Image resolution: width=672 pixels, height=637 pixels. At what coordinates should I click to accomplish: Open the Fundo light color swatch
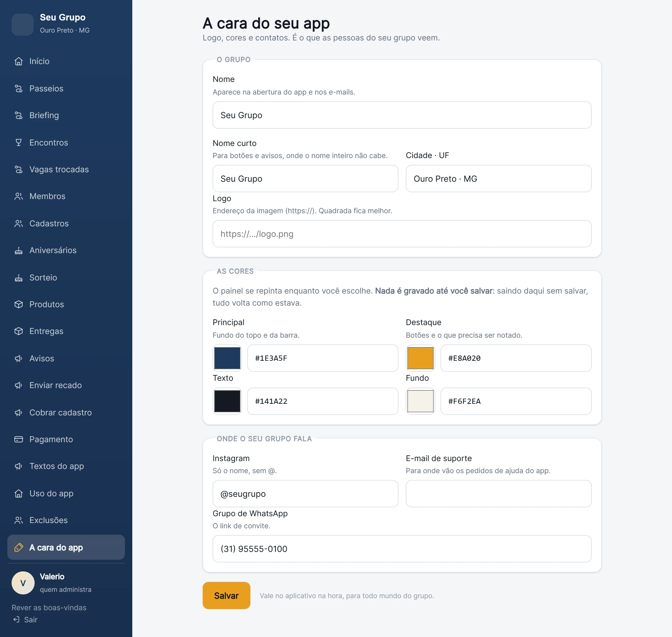420,401
